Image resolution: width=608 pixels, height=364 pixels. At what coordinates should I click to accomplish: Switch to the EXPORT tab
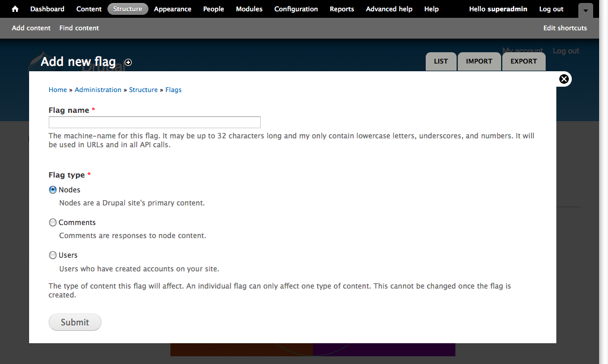tap(523, 61)
